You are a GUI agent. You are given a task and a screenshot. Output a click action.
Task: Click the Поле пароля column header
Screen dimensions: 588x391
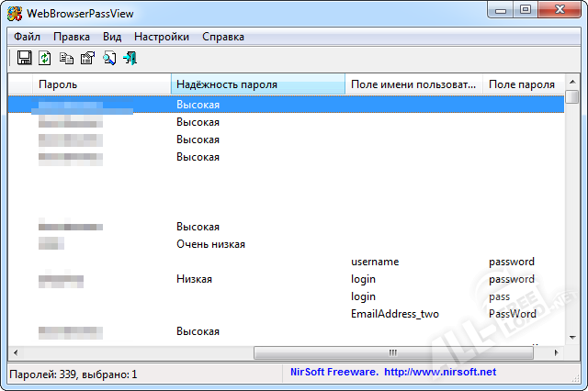522,84
